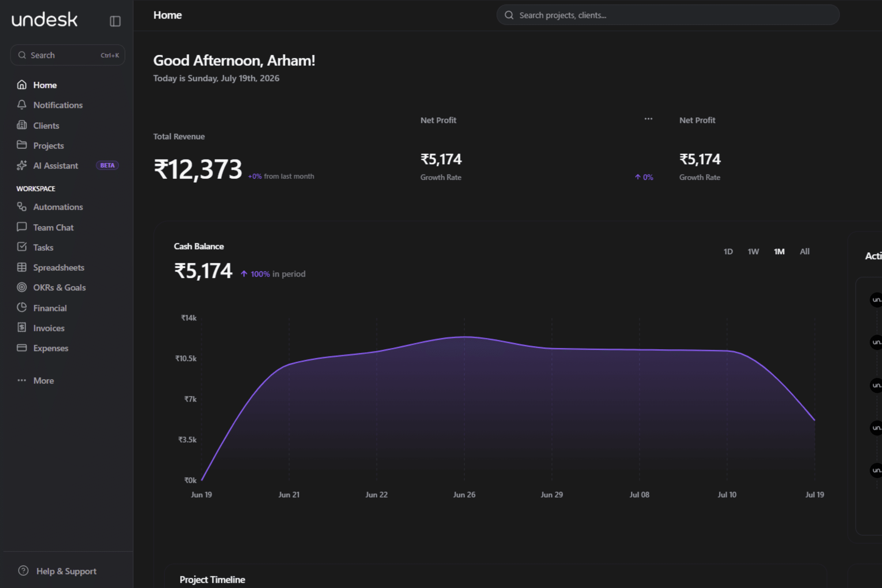Click the Home house icon
Image resolution: width=882 pixels, height=588 pixels.
click(x=22, y=85)
